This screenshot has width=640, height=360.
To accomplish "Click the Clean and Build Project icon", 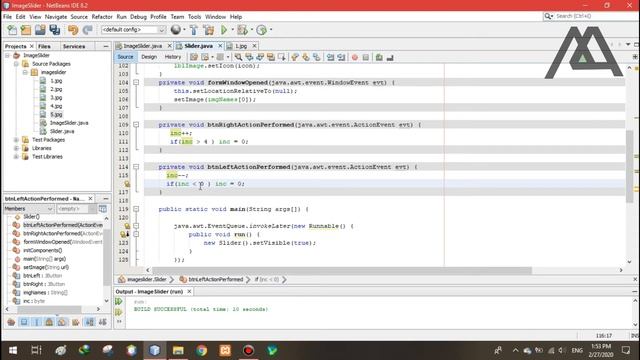I will coord(209,30).
